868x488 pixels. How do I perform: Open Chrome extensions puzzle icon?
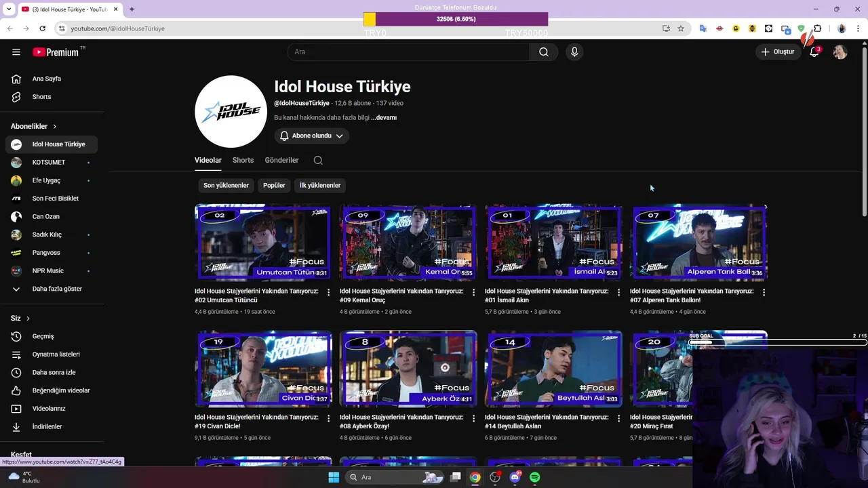(817, 28)
